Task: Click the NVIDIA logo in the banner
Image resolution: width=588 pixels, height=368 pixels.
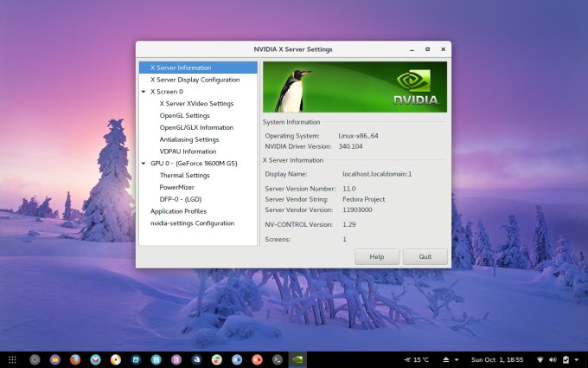Action: [416, 87]
